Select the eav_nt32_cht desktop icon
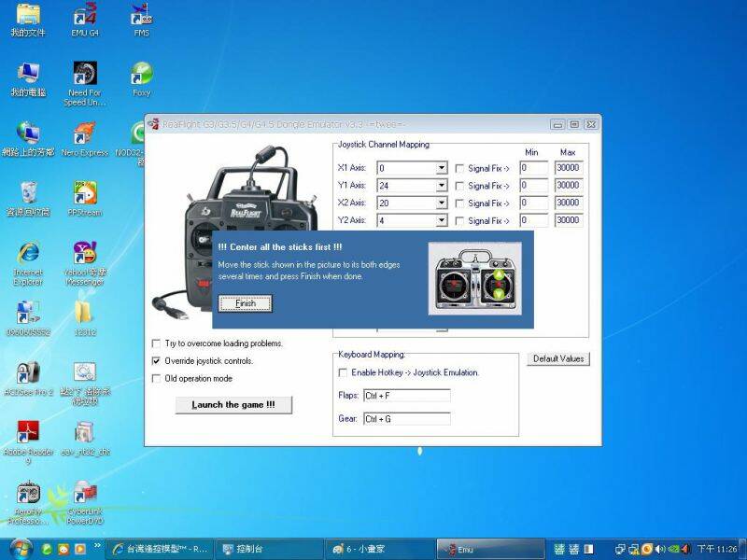This screenshot has height=560, width=747. pos(85,438)
